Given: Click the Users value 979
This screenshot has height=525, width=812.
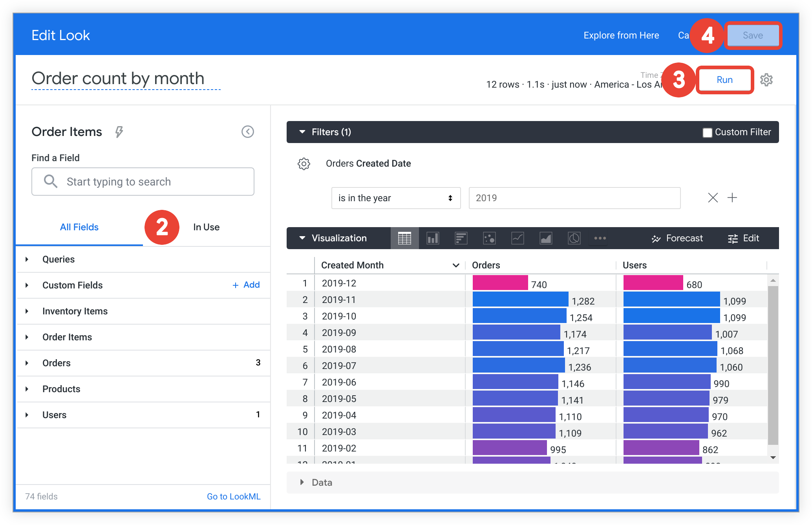Looking at the screenshot, I should pos(721,400).
